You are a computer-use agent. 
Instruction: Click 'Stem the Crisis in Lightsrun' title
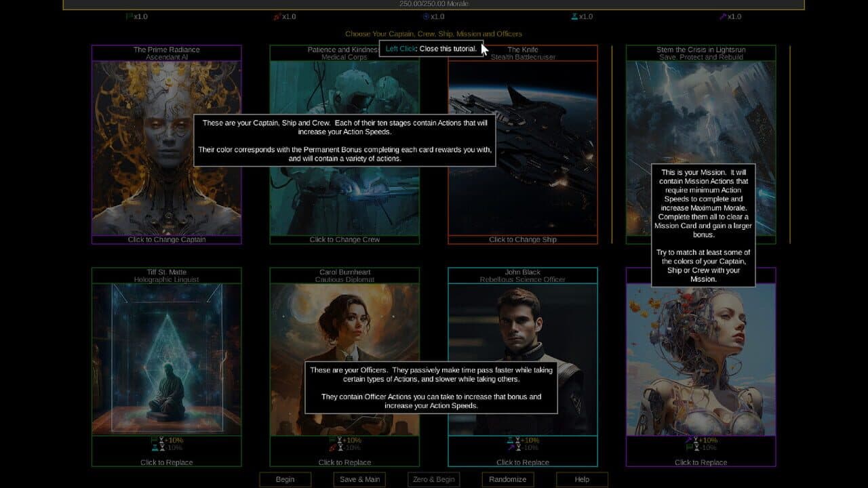pos(701,49)
